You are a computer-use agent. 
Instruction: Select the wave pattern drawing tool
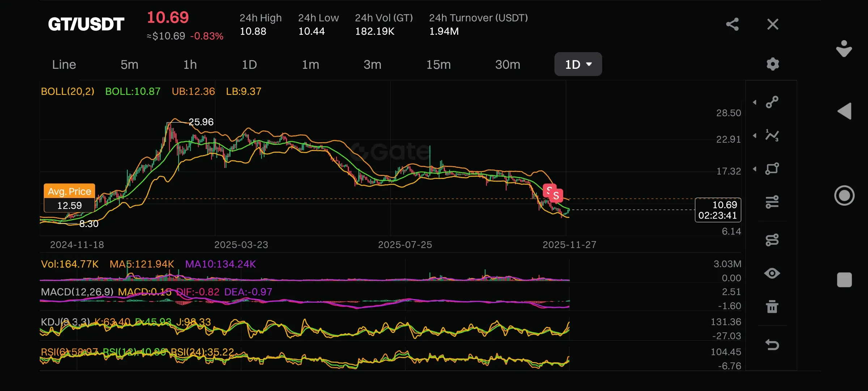coord(772,135)
